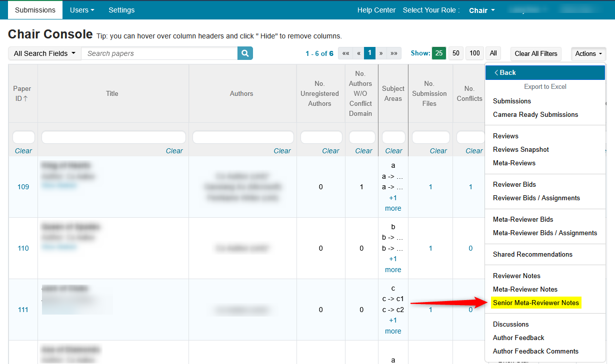This screenshot has height=364, width=615.
Task: Clear the Subject Areas column filter
Action: (x=394, y=151)
